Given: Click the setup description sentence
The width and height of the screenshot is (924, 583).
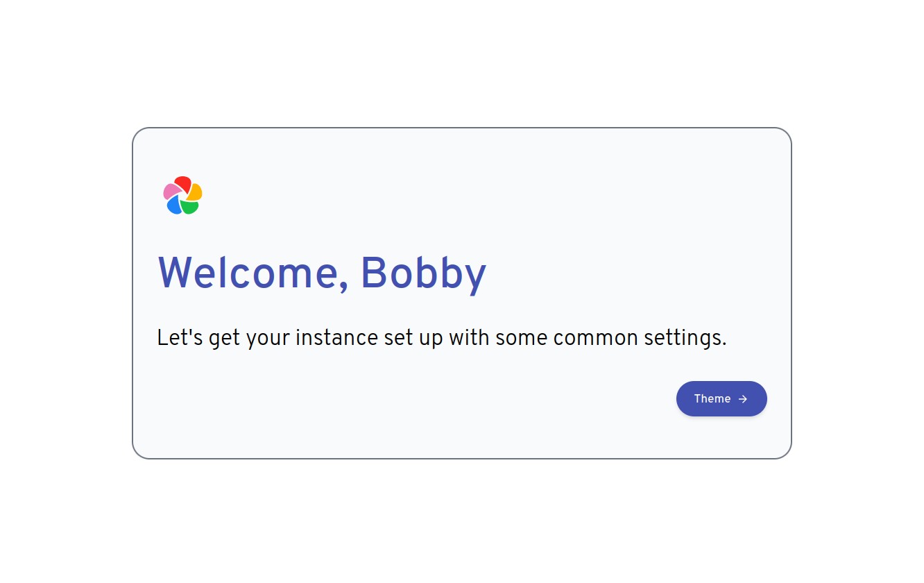Looking at the screenshot, I should tap(442, 339).
